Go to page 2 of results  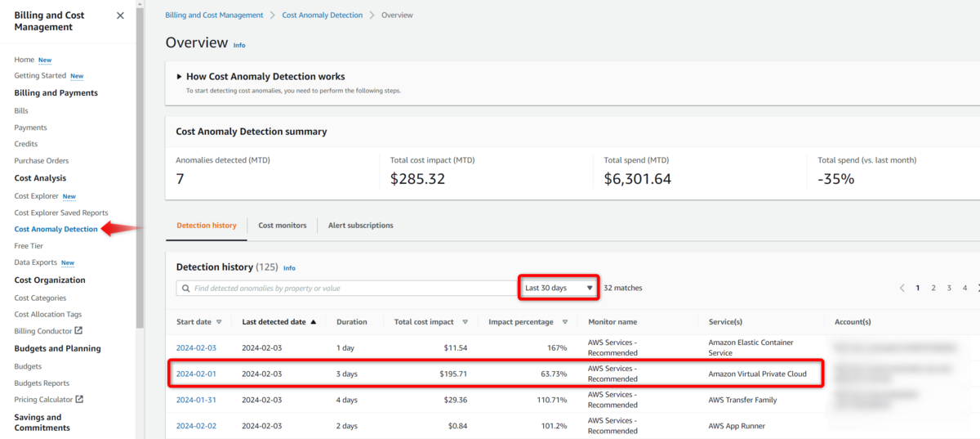(x=933, y=288)
